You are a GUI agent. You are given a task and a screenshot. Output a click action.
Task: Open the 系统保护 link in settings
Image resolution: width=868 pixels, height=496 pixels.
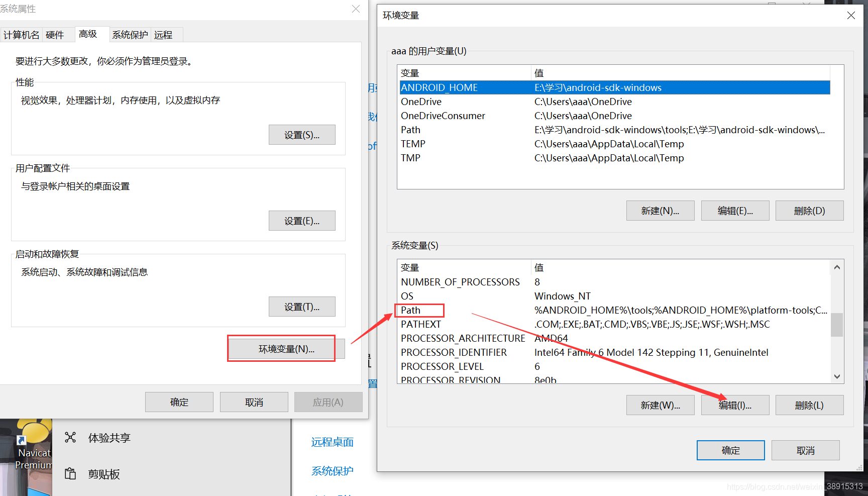[x=332, y=471]
